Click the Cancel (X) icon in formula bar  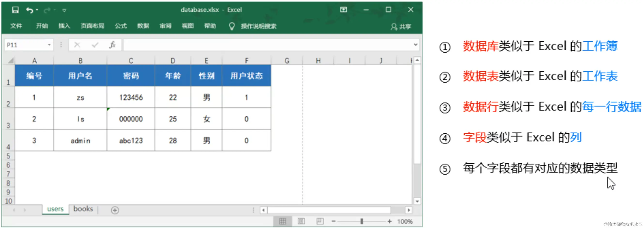coord(77,45)
